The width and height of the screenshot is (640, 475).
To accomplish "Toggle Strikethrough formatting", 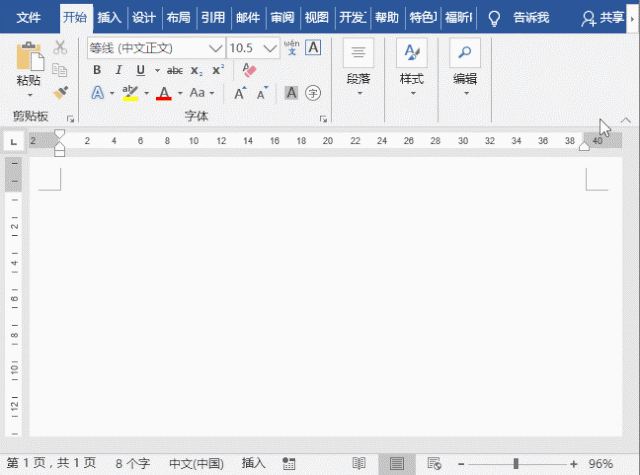I will (x=174, y=71).
